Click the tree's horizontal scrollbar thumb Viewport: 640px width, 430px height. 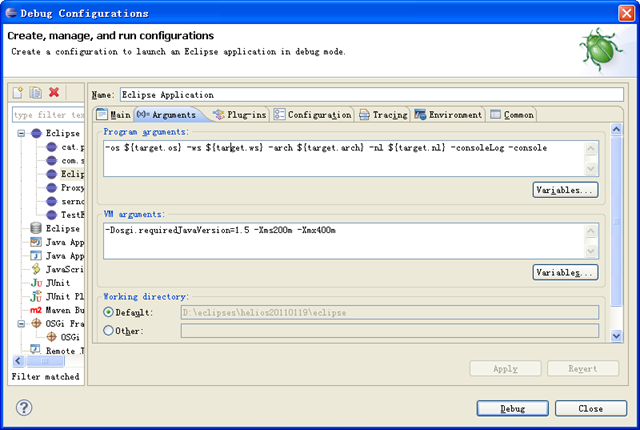[x=45, y=361]
